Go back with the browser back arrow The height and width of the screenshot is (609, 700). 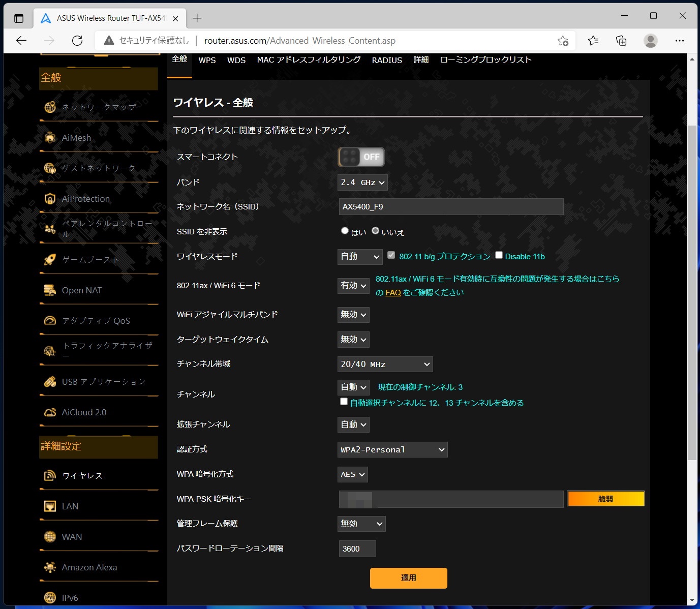[21, 41]
